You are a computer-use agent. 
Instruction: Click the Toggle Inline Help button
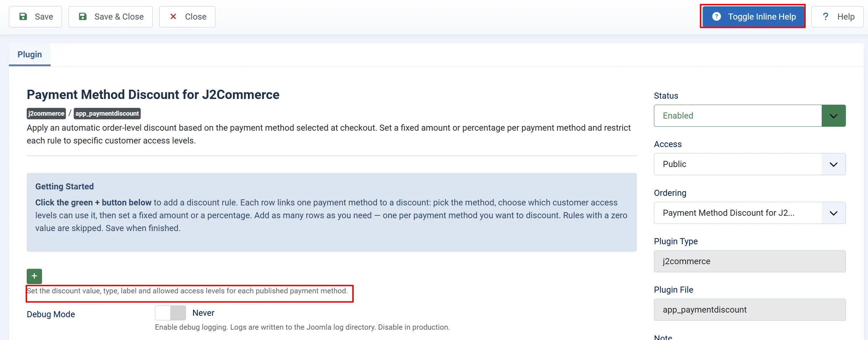753,17
